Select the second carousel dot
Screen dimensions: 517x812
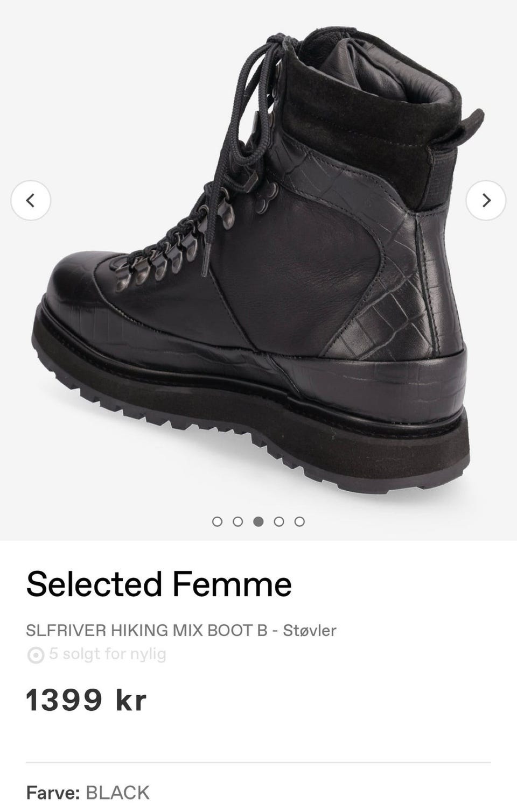pos(237,521)
